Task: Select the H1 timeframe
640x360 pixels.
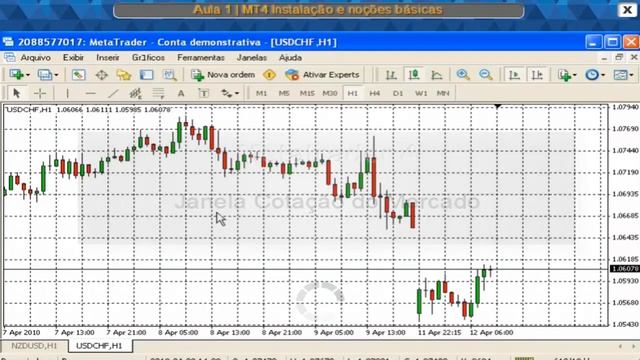Action: coord(353,93)
